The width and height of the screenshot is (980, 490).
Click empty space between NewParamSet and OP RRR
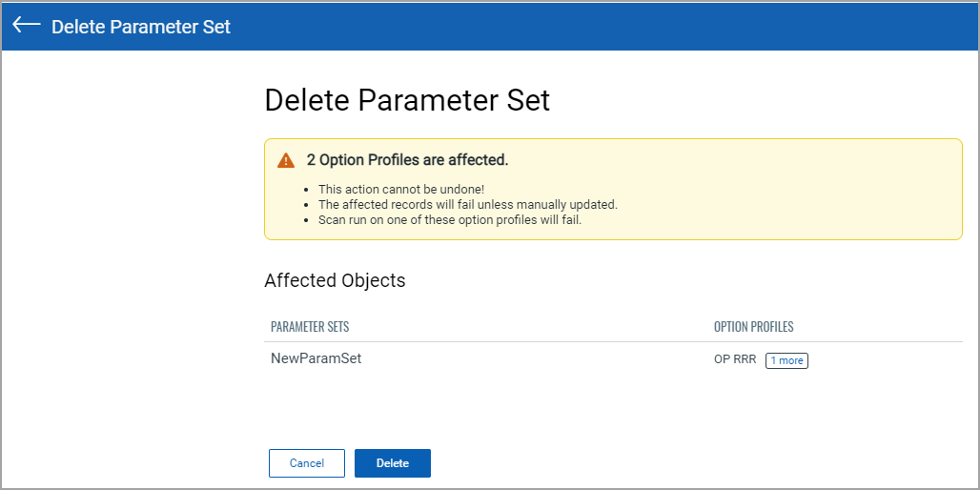click(534, 360)
